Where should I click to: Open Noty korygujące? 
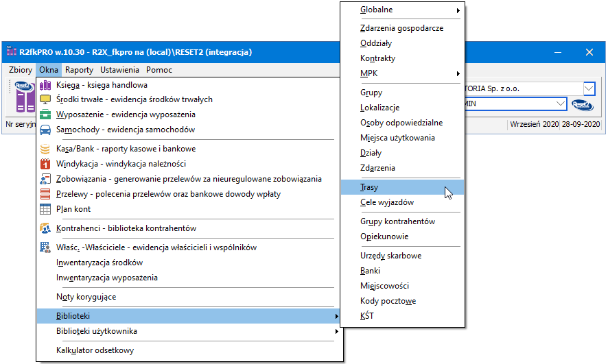point(190,297)
